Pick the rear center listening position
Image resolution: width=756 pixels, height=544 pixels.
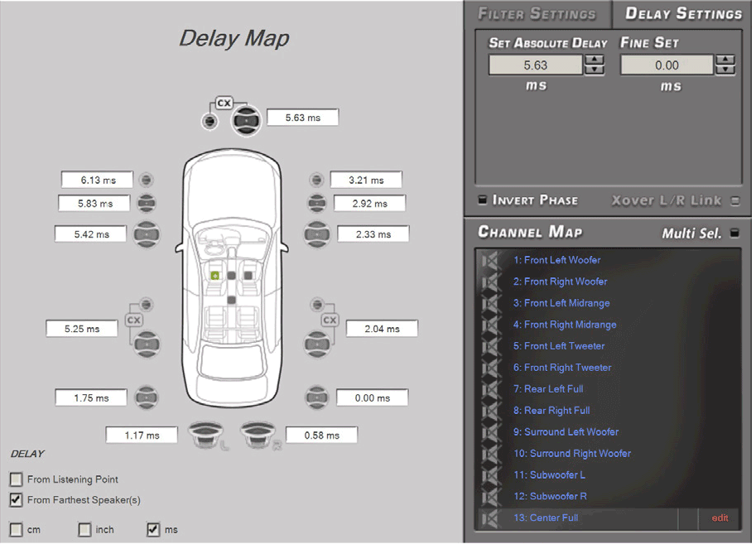(x=231, y=300)
